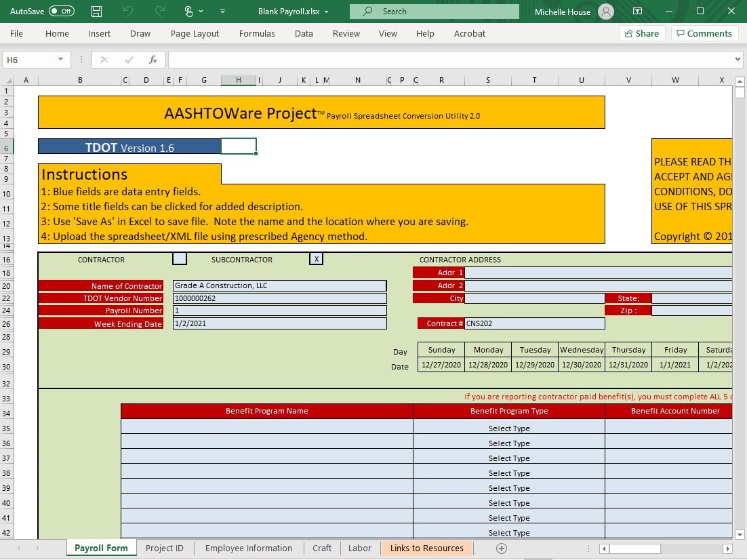Open Customize Quick Access Toolbar arrow

point(222,12)
